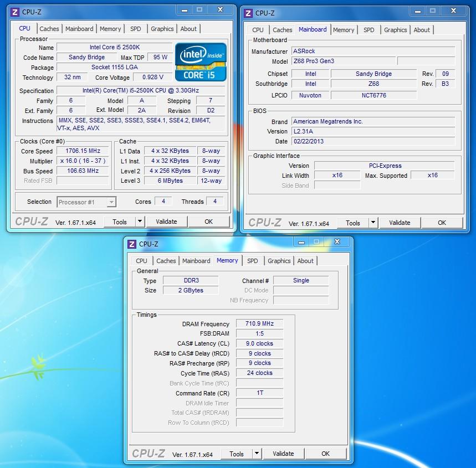Open the About tab in the CPU window
The width and height of the screenshot is (476, 468).
pyautogui.click(x=188, y=29)
